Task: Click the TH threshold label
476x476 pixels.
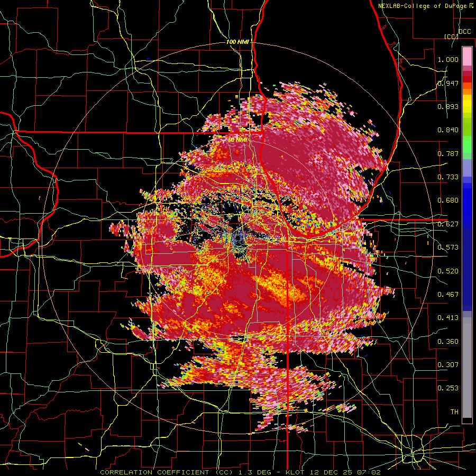Action: pyautogui.click(x=454, y=412)
